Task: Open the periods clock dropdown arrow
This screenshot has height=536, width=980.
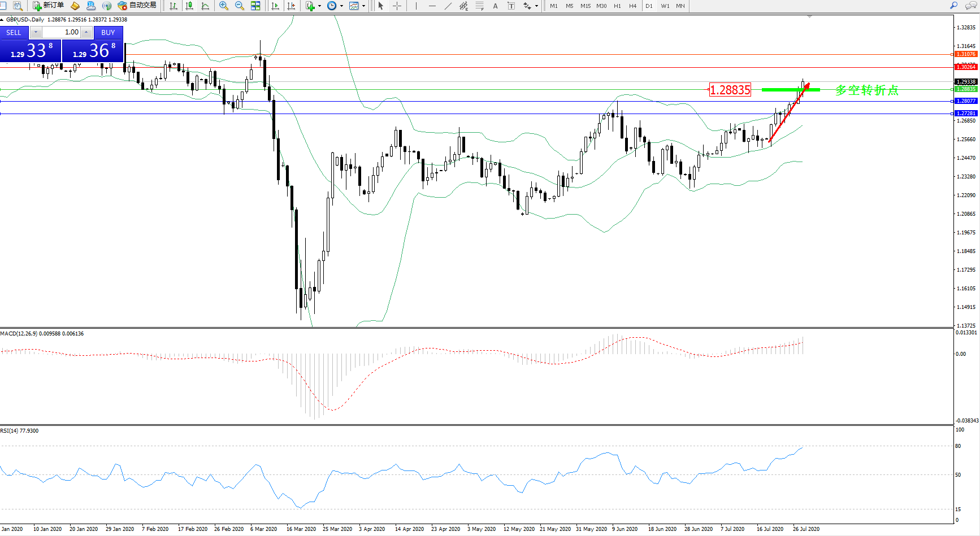Action: [x=341, y=6]
